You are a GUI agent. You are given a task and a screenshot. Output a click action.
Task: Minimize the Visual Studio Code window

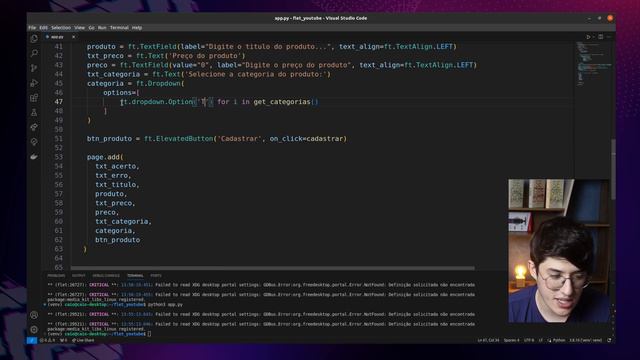pos(589,18)
